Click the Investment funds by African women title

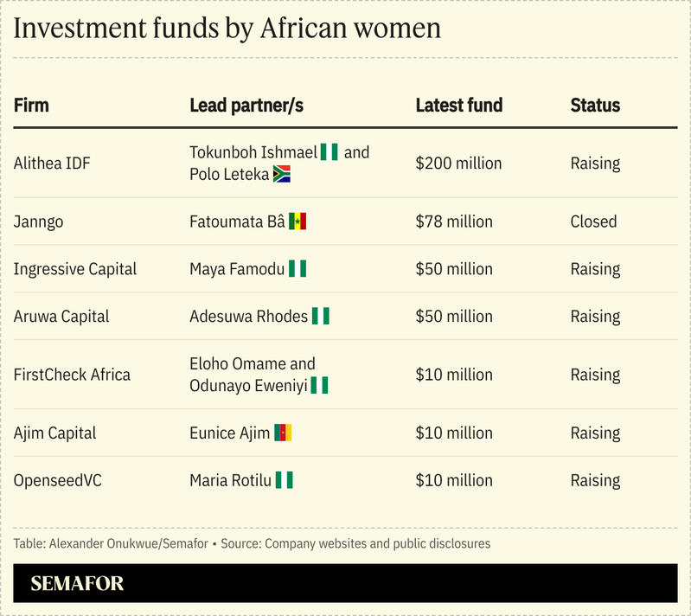227,29
